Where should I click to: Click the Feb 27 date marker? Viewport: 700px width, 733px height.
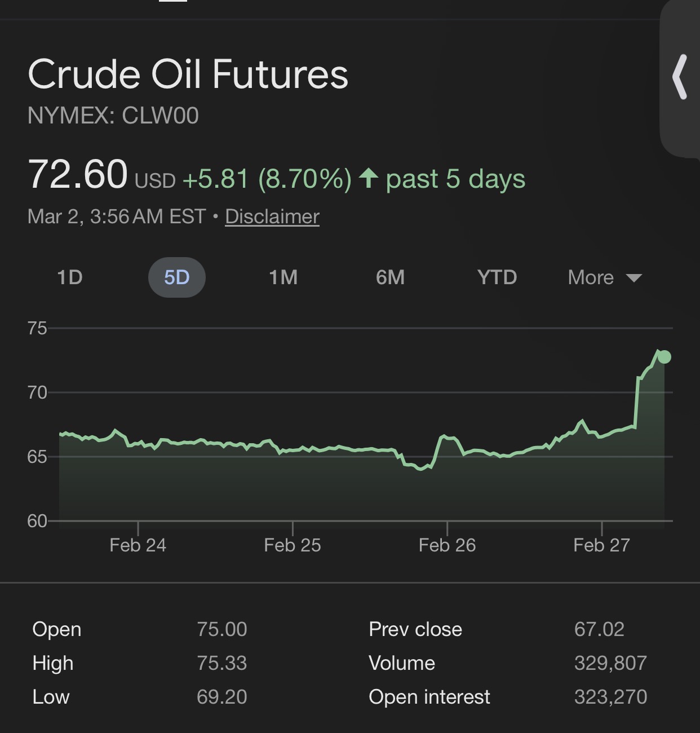[x=601, y=545]
